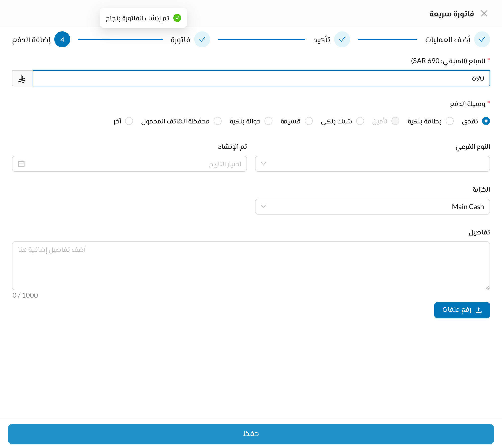This screenshot has height=448, width=502.
Task: Open the النوع الفرعي subtype dropdown
Action: click(372, 164)
